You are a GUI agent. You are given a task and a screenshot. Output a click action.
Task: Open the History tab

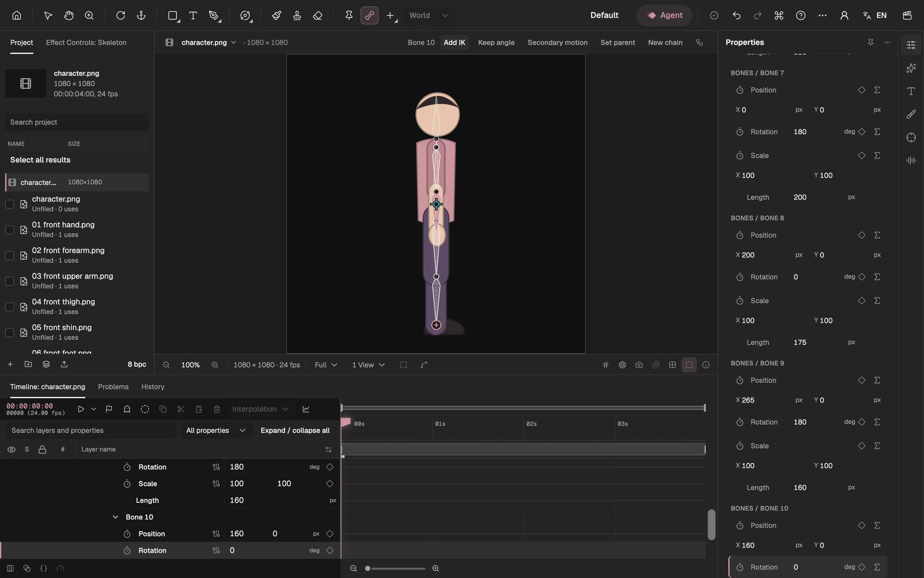coord(153,387)
